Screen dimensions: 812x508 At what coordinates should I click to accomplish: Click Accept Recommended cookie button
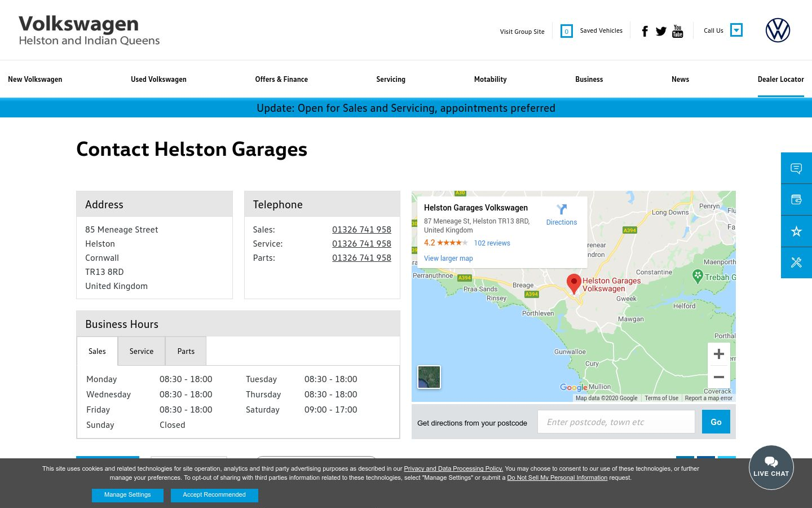click(214, 495)
